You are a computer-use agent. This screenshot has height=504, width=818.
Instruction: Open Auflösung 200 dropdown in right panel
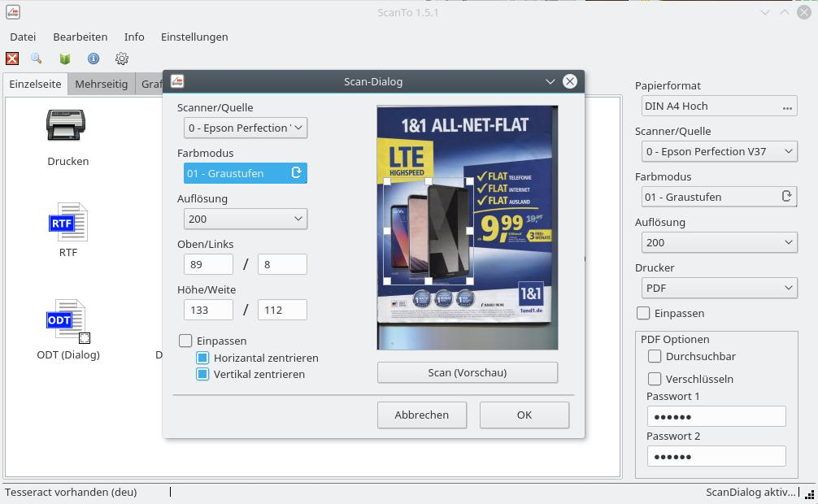719,242
